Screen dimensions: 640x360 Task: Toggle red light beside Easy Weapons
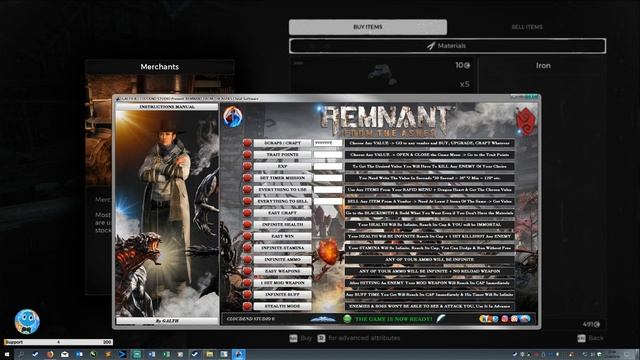(247, 271)
